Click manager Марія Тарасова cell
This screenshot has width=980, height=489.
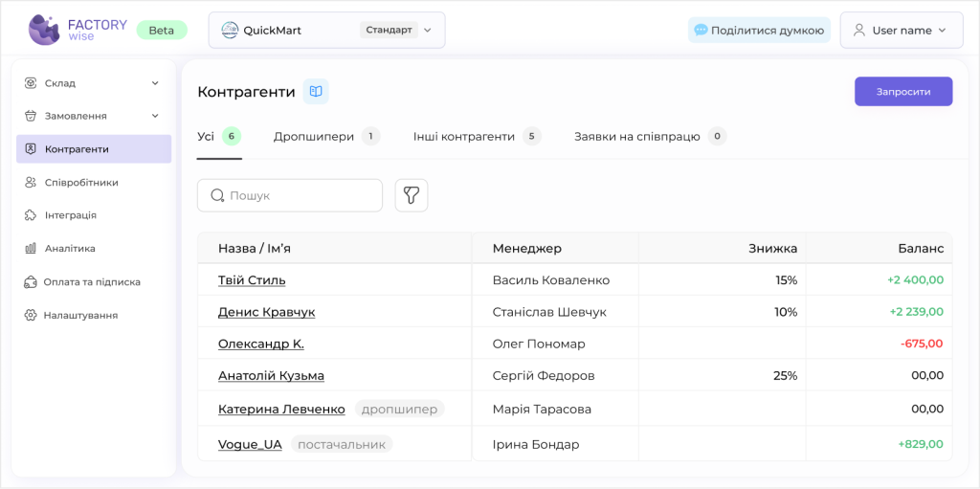click(x=542, y=410)
